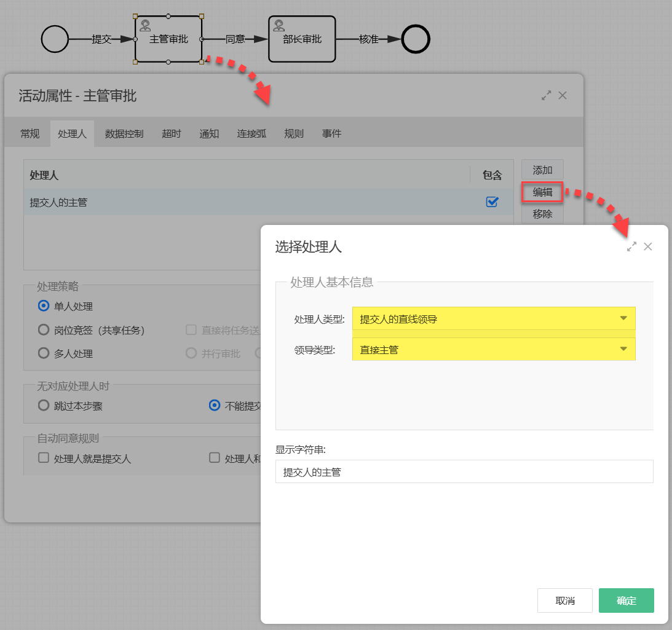Switch to the 常规 tab
672x630 pixels.
pos(30,133)
